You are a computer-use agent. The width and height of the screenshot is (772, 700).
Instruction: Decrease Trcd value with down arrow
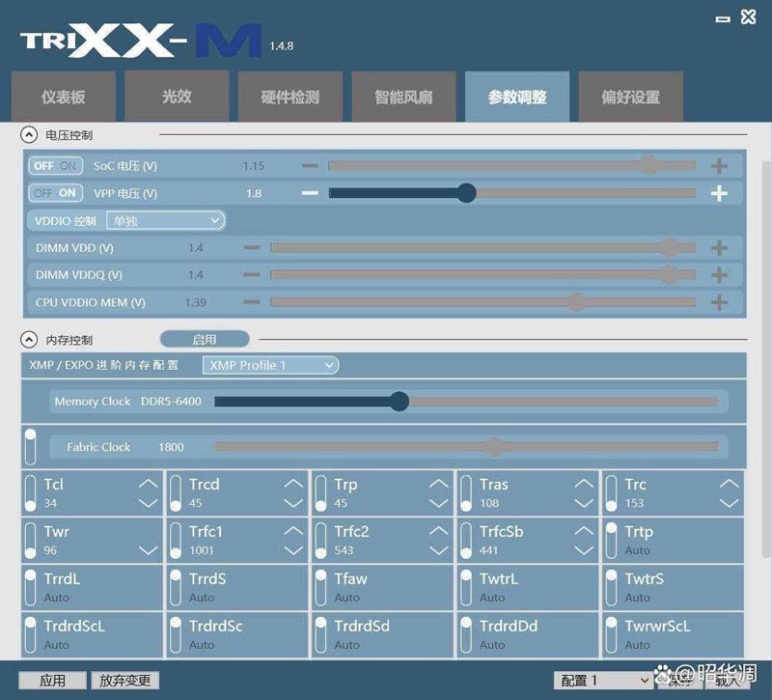click(x=293, y=503)
